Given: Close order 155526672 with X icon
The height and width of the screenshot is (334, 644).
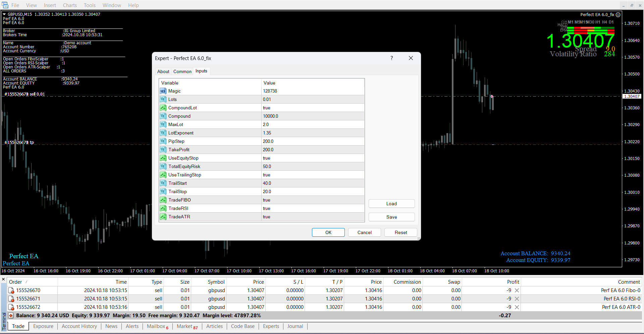Looking at the screenshot, I should click(517, 307).
